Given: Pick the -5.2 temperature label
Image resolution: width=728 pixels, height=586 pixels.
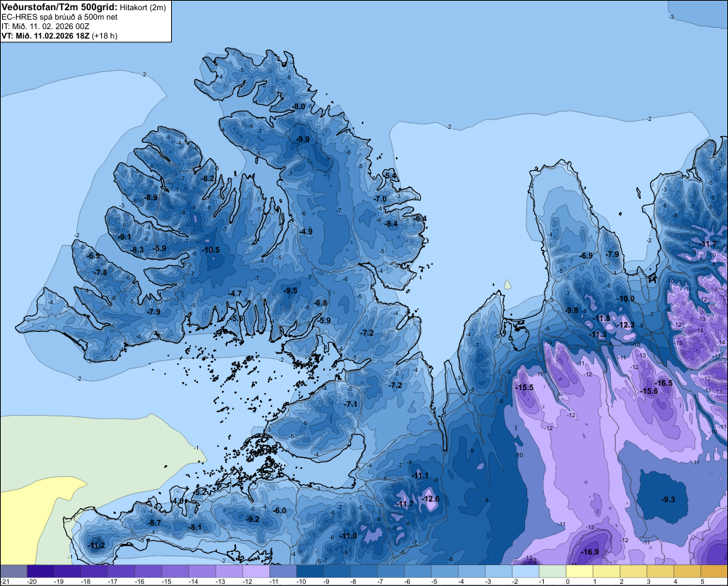Looking at the screenshot, I should pos(200,492).
